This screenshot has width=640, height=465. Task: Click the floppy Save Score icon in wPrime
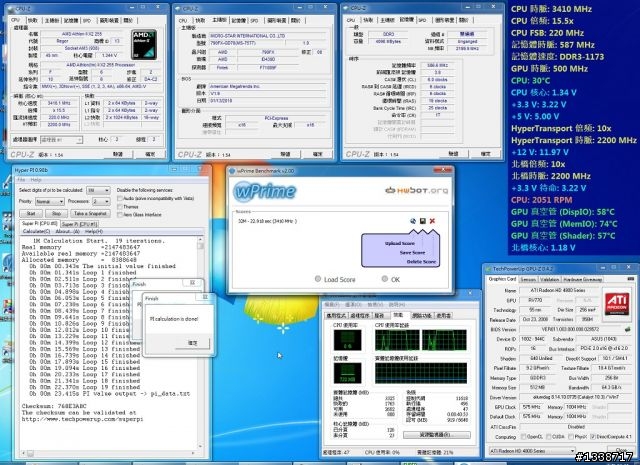point(422,221)
